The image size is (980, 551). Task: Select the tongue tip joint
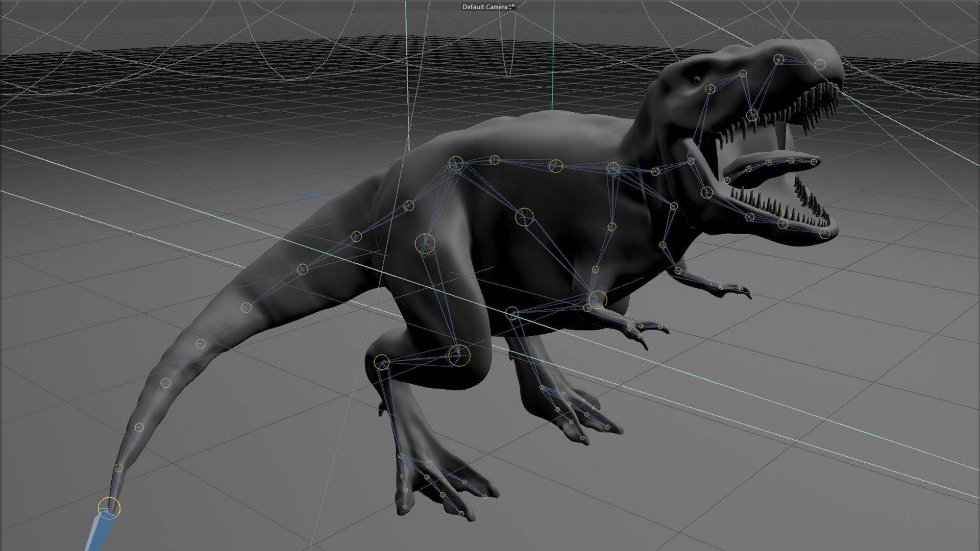tap(814, 162)
